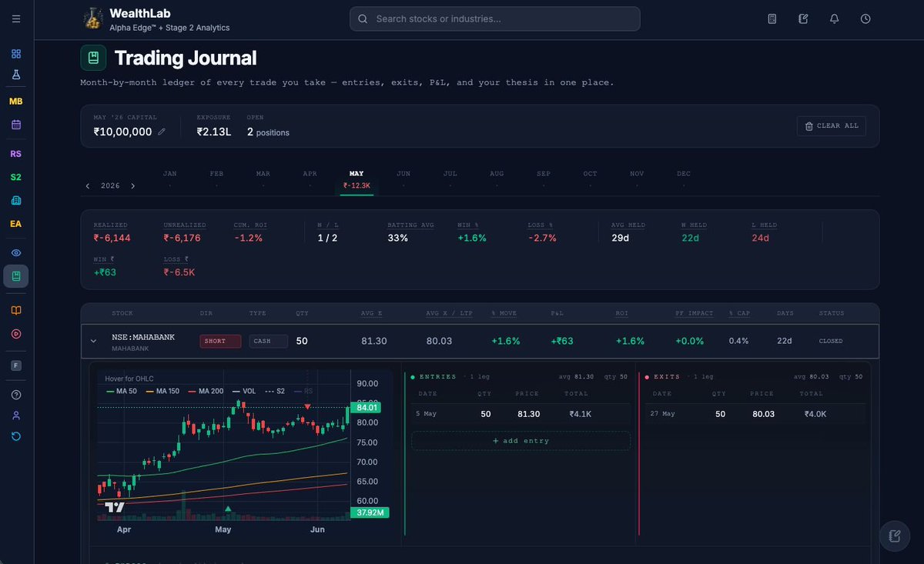Select the FEB month tab
This screenshot has height=564, width=924.
pyautogui.click(x=216, y=179)
